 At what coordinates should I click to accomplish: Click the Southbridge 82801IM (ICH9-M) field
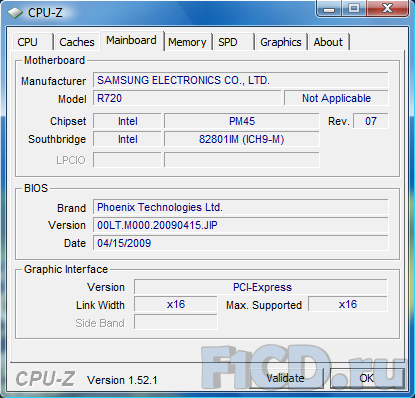[x=242, y=139]
